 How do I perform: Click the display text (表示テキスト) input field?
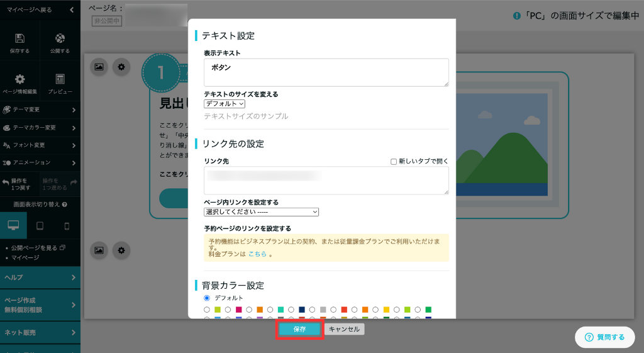point(326,72)
